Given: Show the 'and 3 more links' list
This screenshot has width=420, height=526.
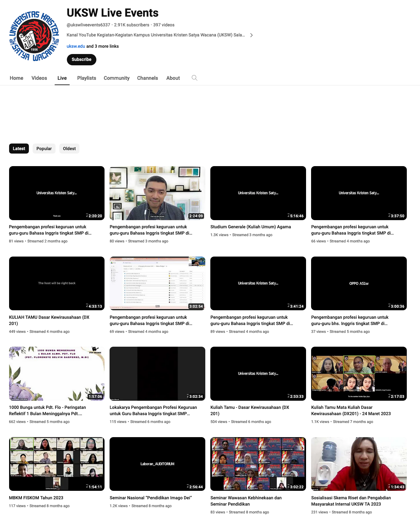Looking at the screenshot, I should 102,46.
